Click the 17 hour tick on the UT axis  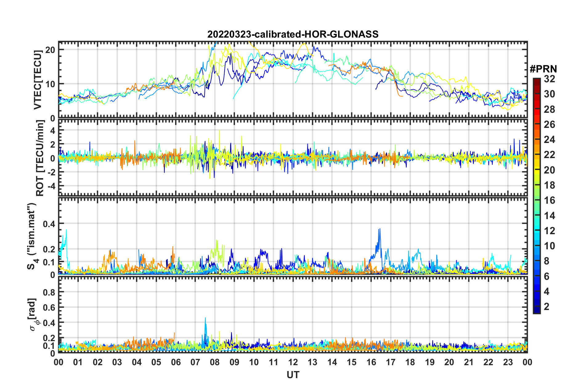391,362
